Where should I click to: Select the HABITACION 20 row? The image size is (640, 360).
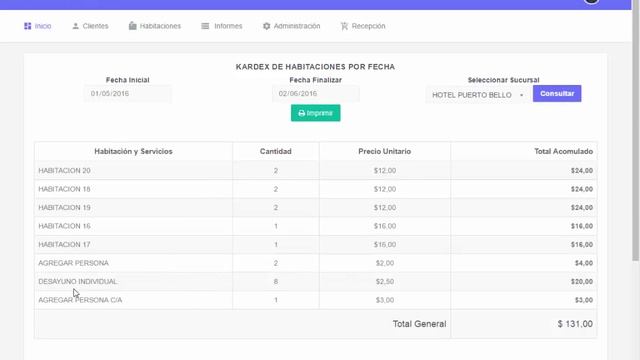pos(316,171)
